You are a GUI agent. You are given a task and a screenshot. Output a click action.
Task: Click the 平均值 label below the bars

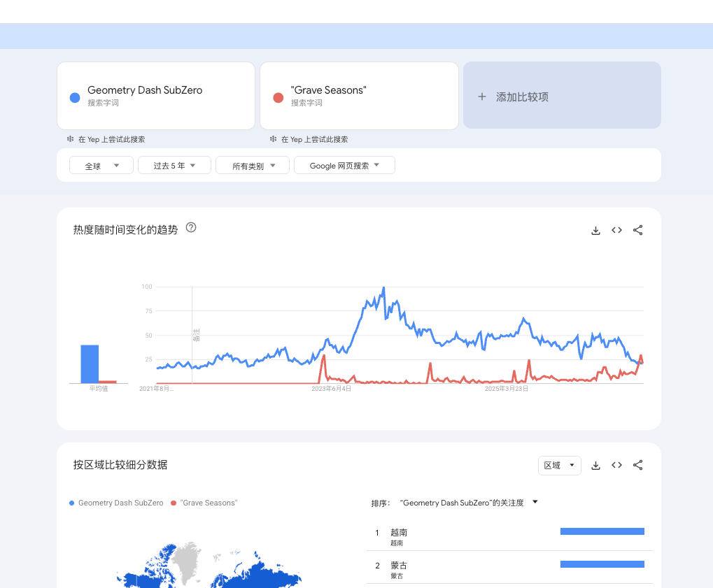pyautogui.click(x=99, y=389)
